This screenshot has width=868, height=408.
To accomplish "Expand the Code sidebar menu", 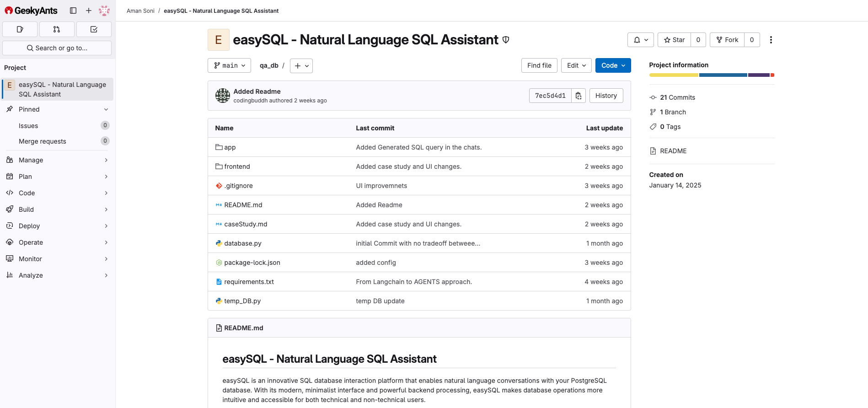I will (x=58, y=193).
